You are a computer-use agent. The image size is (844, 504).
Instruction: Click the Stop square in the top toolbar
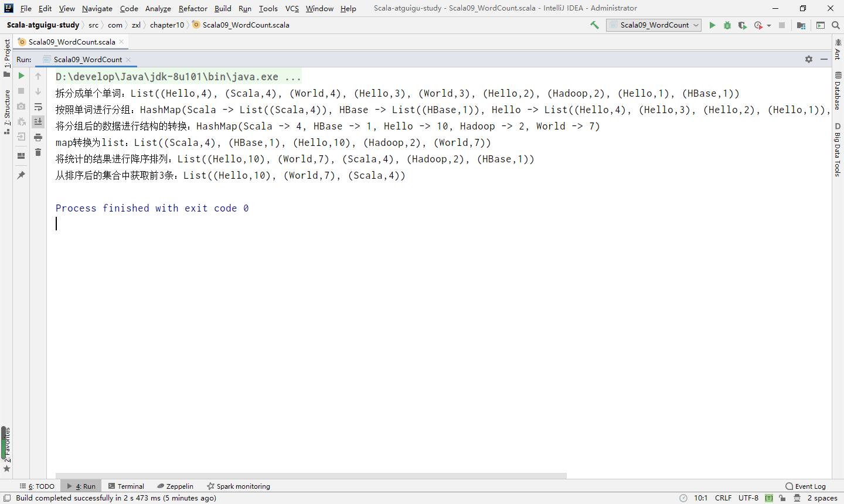pos(782,25)
